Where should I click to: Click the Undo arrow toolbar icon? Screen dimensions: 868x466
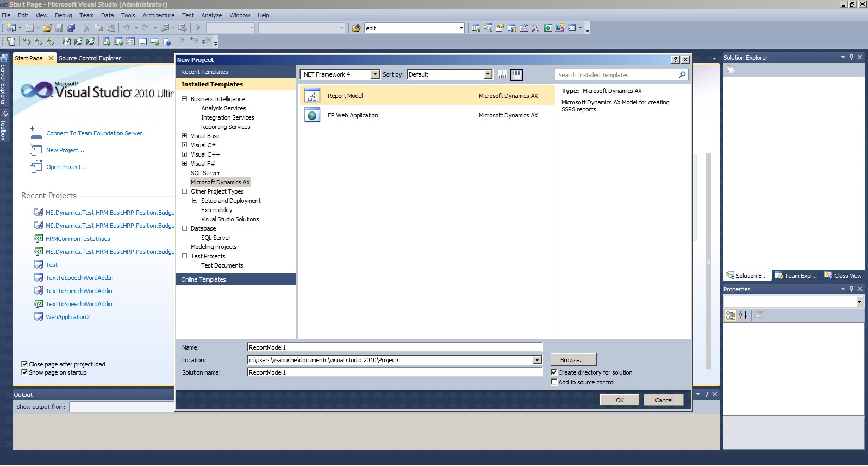126,28
